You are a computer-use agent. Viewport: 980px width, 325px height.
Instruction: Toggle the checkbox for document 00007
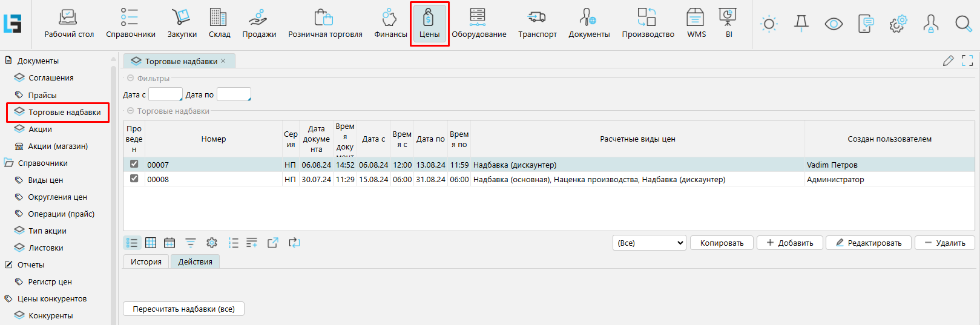[134, 164]
